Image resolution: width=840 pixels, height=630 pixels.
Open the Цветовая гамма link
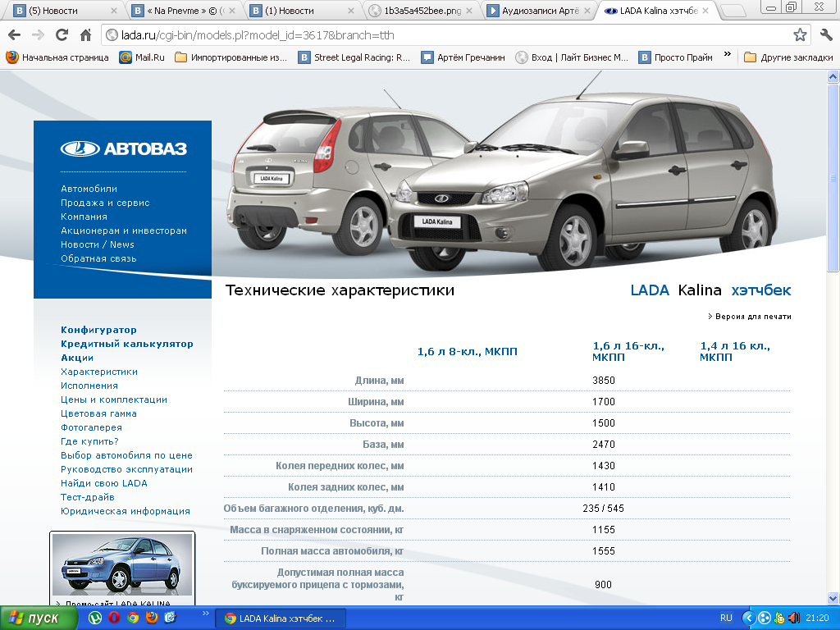point(98,413)
